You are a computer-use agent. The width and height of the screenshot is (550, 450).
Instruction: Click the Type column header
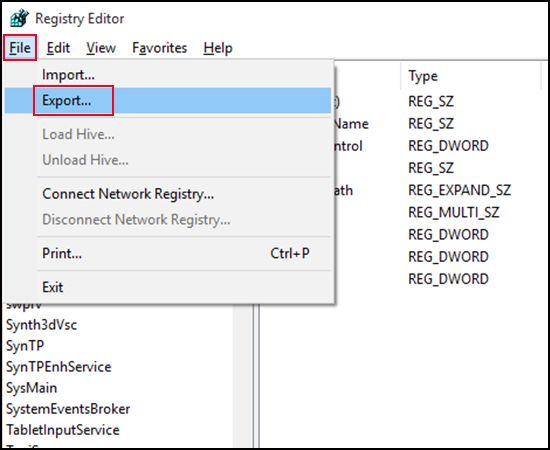point(470,76)
